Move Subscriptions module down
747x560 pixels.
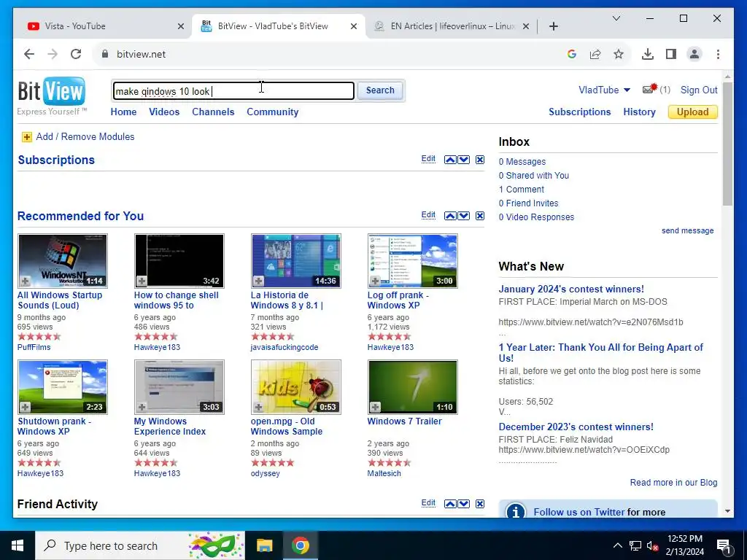(463, 160)
